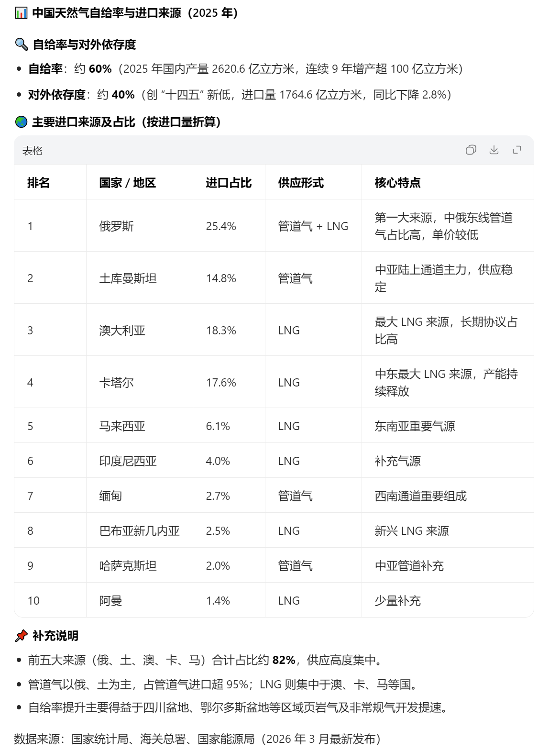Click the 18.3% import share cell

click(221, 330)
